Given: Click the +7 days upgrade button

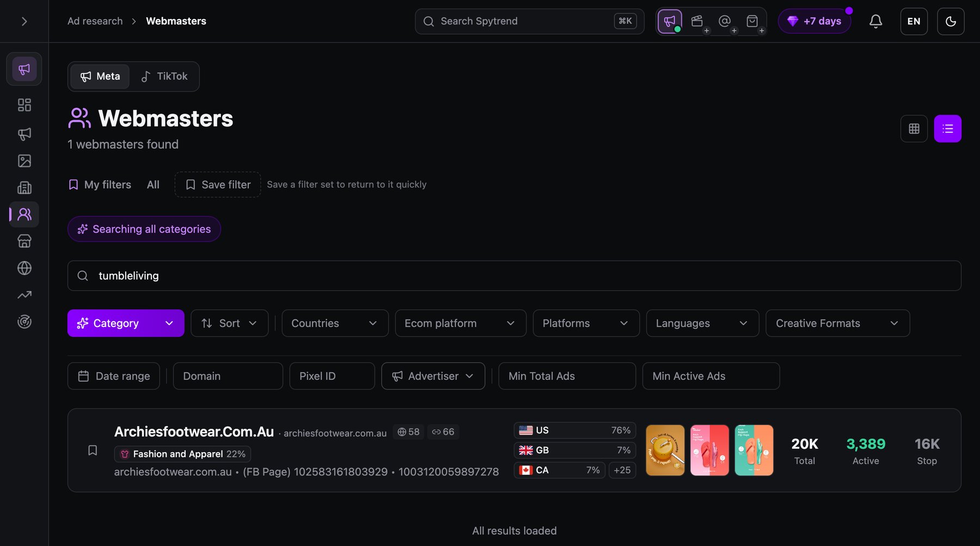Looking at the screenshot, I should click(x=814, y=21).
